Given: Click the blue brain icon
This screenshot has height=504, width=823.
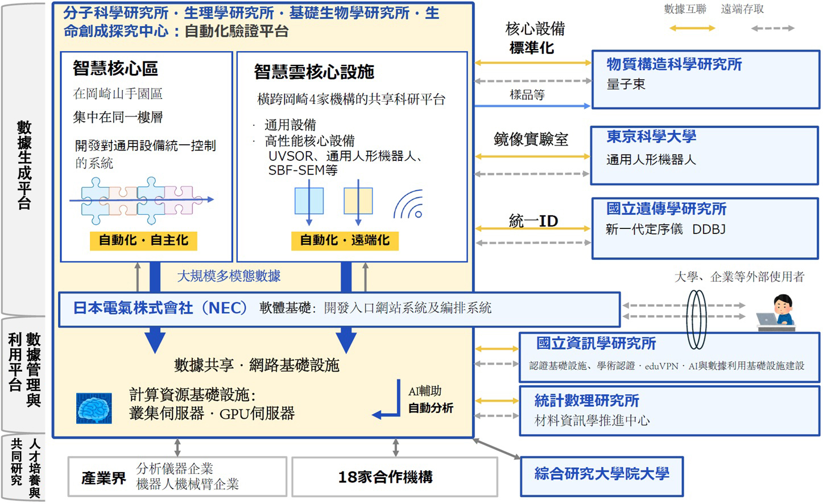Looking at the screenshot, I should pos(94,409).
